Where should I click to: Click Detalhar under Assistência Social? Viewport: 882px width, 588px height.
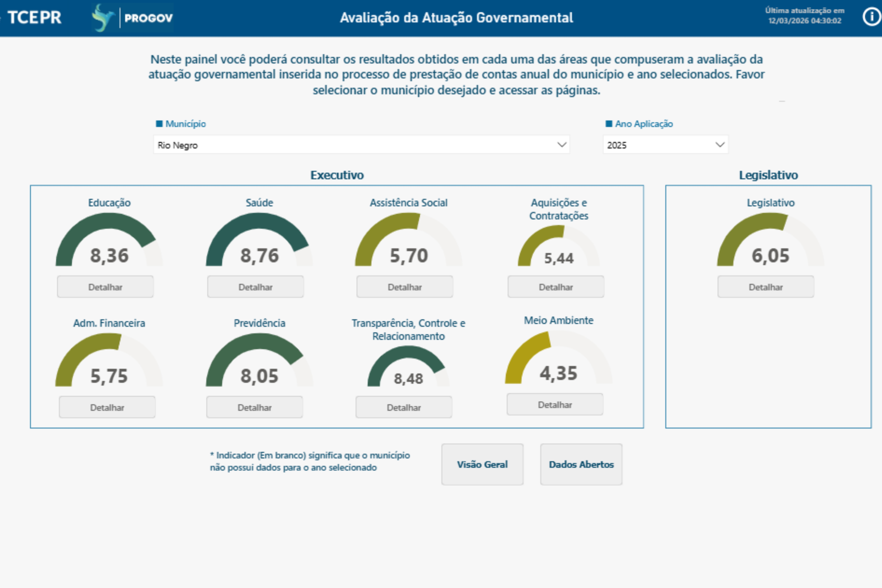pyautogui.click(x=405, y=287)
